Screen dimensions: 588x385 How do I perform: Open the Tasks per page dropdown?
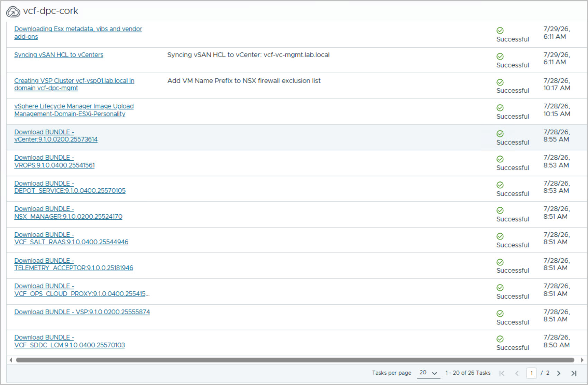[x=429, y=373]
